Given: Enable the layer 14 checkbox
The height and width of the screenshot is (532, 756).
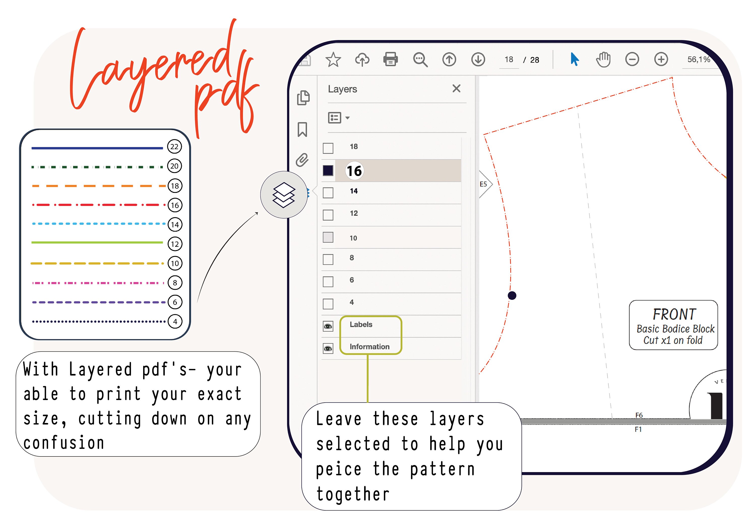Looking at the screenshot, I should [x=328, y=193].
